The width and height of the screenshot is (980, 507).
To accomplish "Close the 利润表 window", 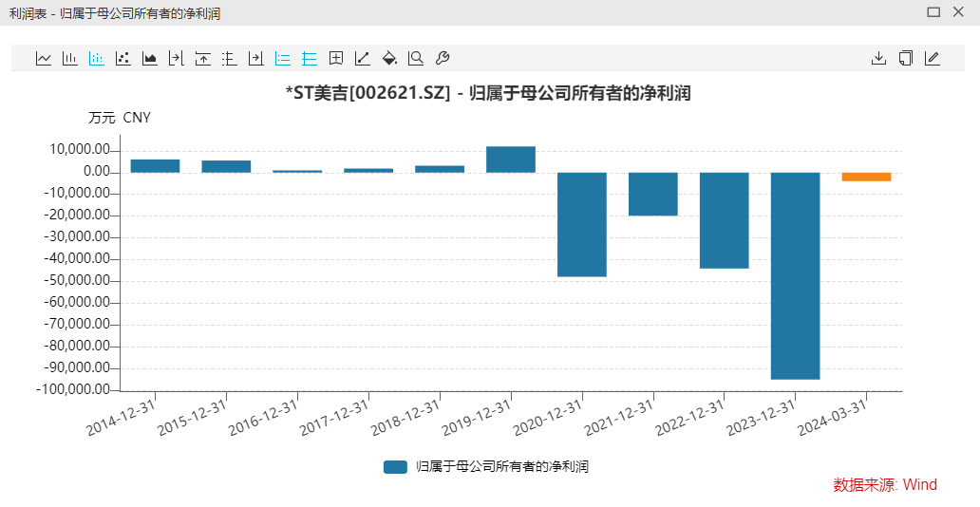I will pos(958,12).
